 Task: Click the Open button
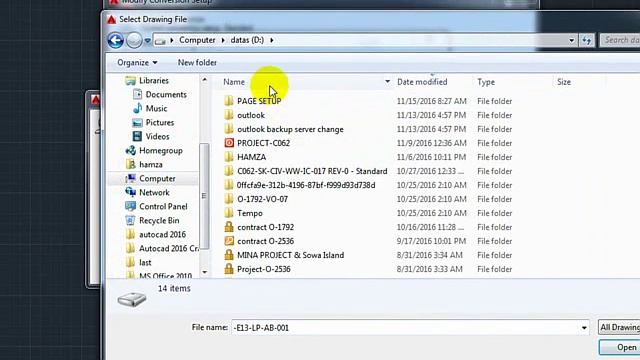pyautogui.click(x=620, y=347)
